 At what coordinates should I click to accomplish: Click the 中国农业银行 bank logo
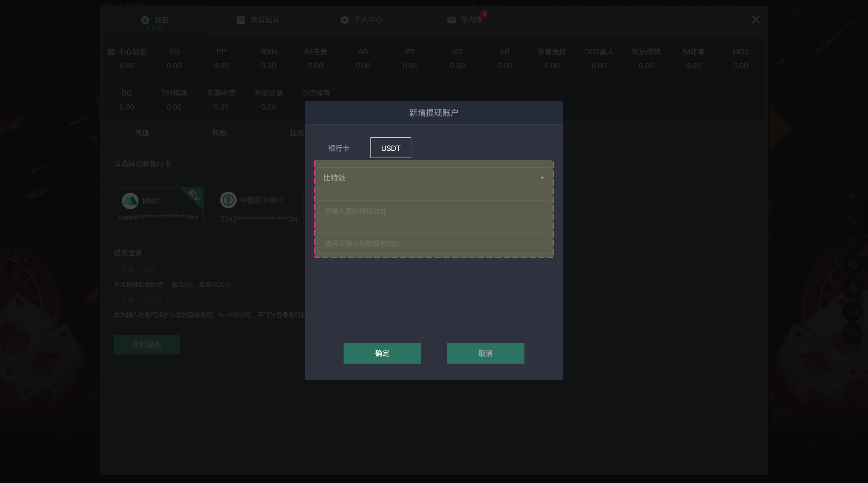pos(228,200)
